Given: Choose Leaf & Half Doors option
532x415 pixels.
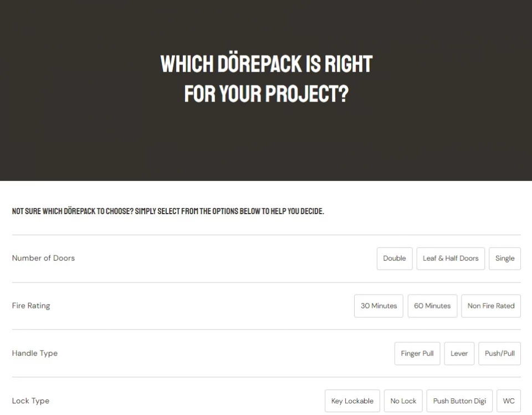Looking at the screenshot, I should [x=450, y=259].
